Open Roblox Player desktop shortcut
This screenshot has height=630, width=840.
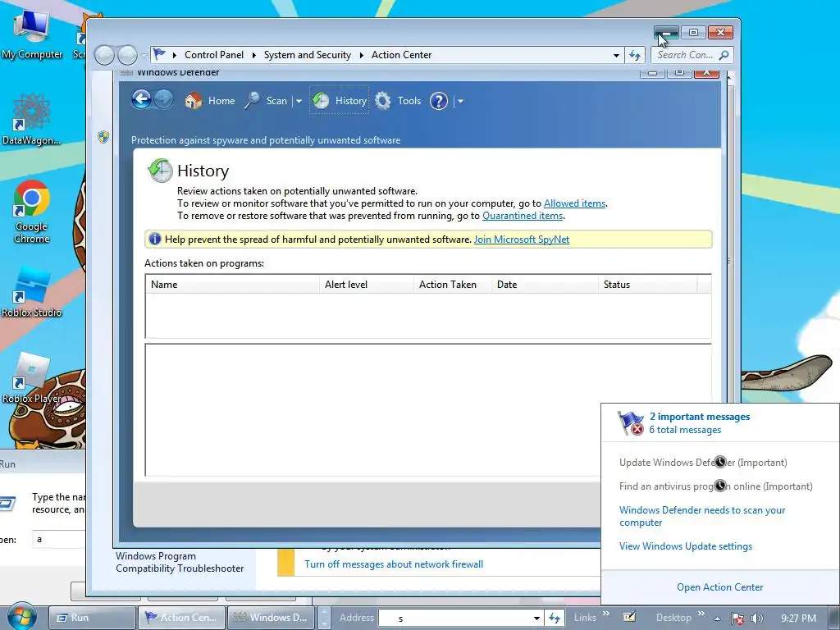point(32,378)
